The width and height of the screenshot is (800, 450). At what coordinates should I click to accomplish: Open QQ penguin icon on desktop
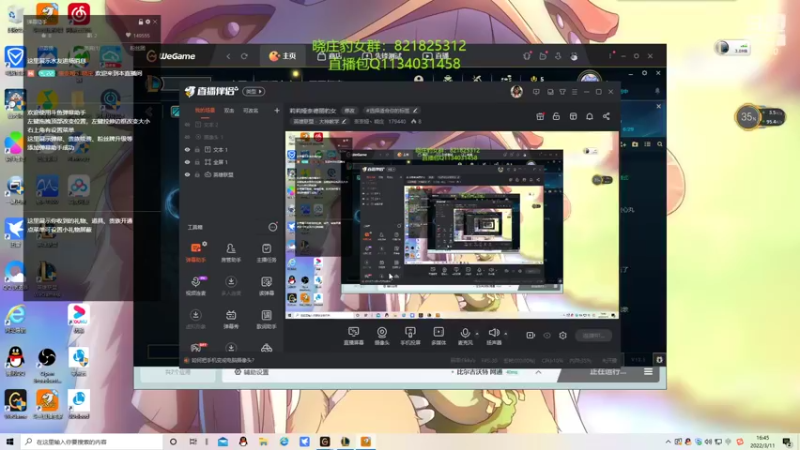(x=15, y=361)
